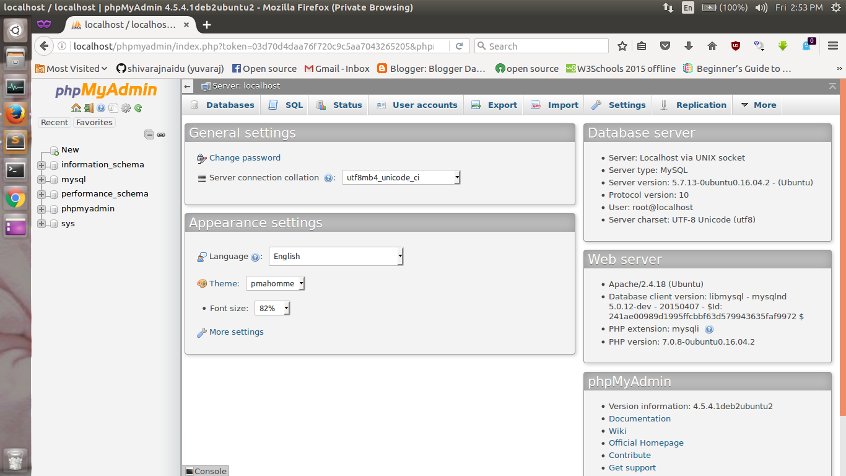Click the Pocket icon in Firefox toolbar
Image resolution: width=846 pixels, height=476 pixels.
tap(665, 46)
